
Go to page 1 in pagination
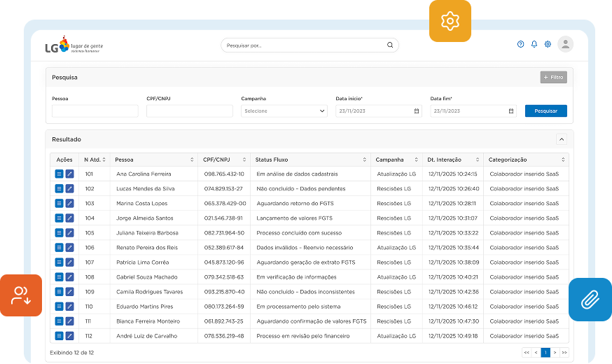point(545,352)
